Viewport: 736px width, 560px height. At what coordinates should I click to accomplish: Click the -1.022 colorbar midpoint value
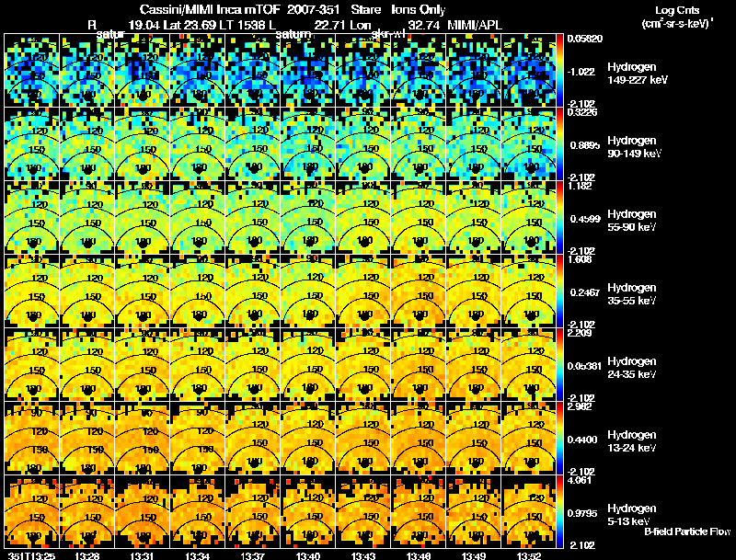[581, 72]
